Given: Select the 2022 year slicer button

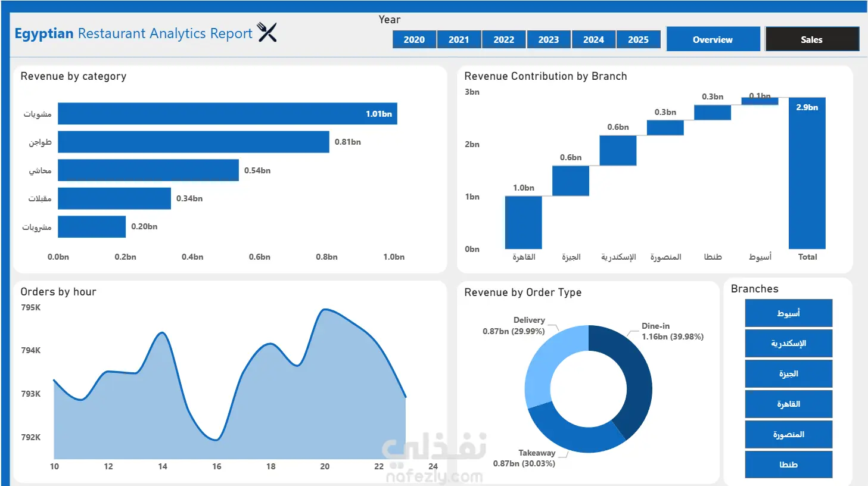Looking at the screenshot, I should (x=503, y=40).
